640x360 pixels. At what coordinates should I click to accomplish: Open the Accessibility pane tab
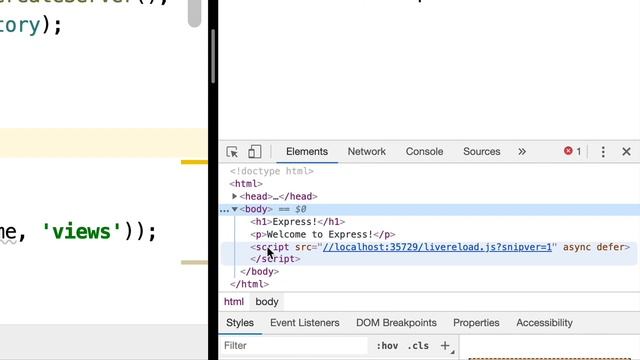(544, 322)
